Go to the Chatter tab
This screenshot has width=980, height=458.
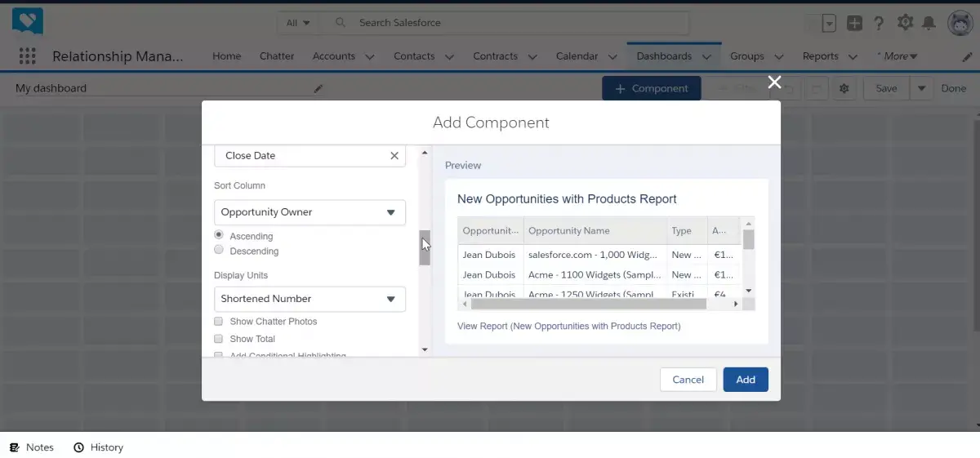pyautogui.click(x=277, y=56)
